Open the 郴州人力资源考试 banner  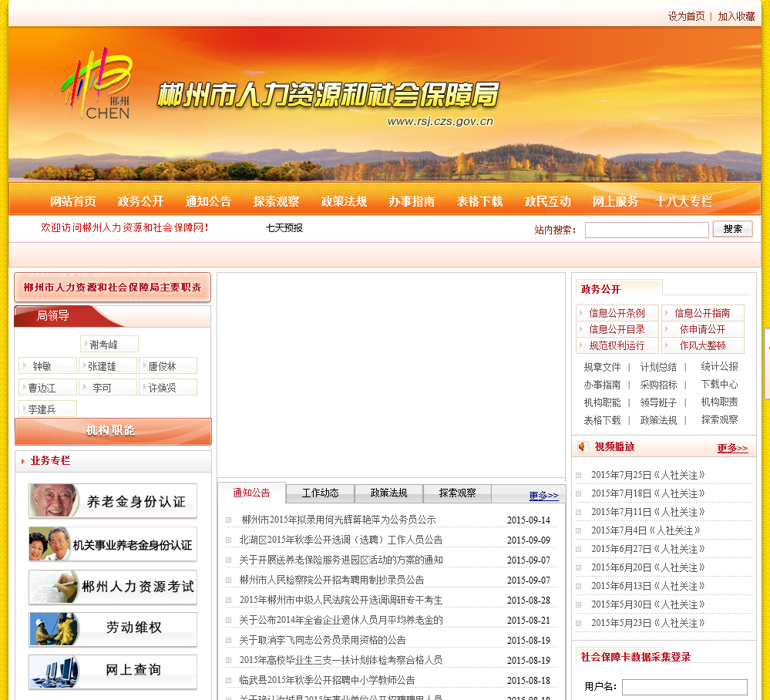coord(113,587)
